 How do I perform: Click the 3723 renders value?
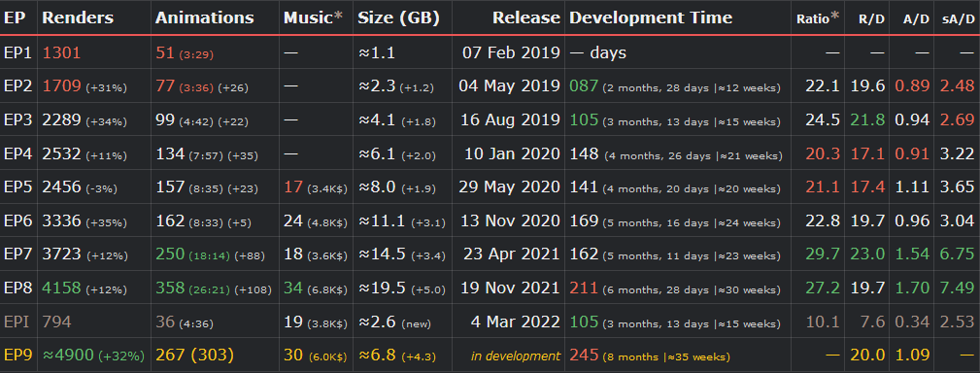61,254
